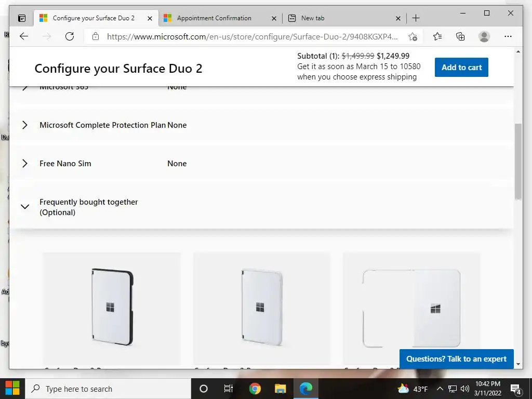Open the Collections icon in the toolbar
Image resolution: width=532 pixels, height=399 pixels.
[460, 36]
